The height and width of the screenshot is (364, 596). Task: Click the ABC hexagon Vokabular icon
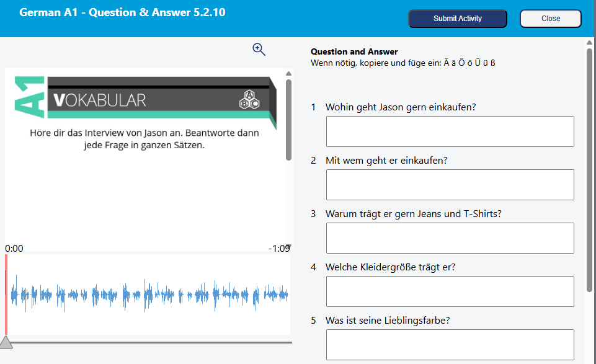(x=249, y=99)
